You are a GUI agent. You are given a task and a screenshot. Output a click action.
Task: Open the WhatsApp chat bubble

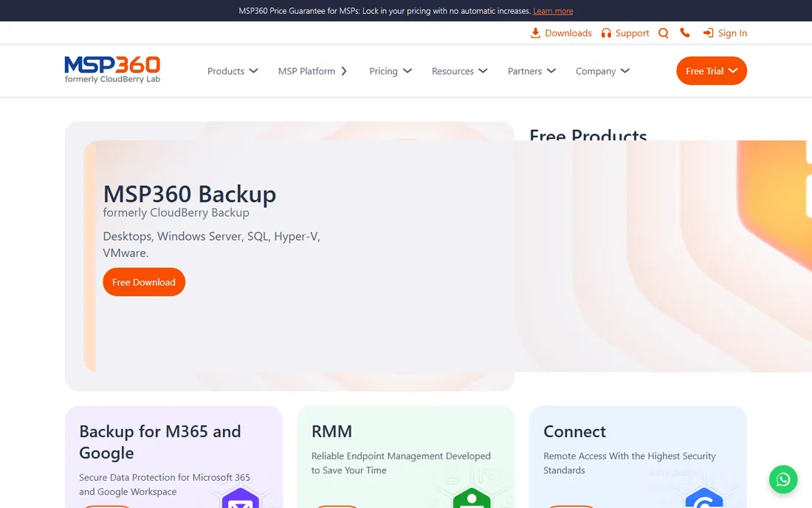click(x=783, y=479)
